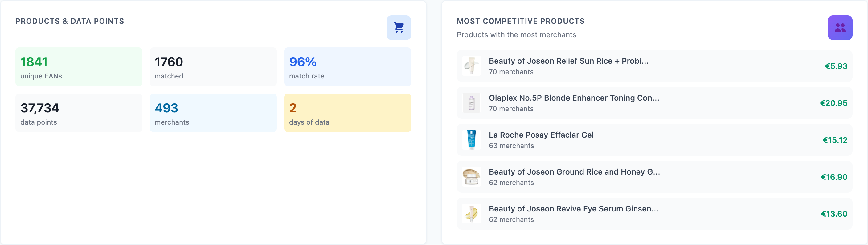
Task: Click the shopping cart icon
Action: 399,28
